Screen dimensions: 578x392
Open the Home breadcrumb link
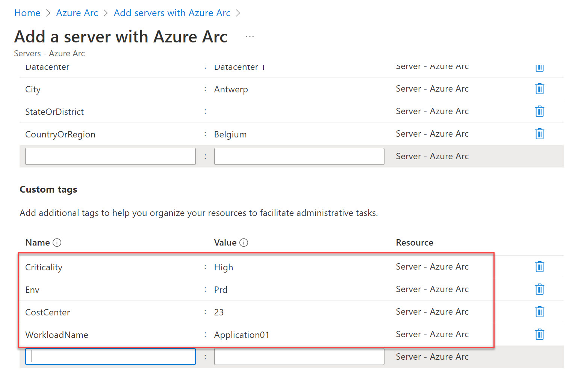click(27, 13)
